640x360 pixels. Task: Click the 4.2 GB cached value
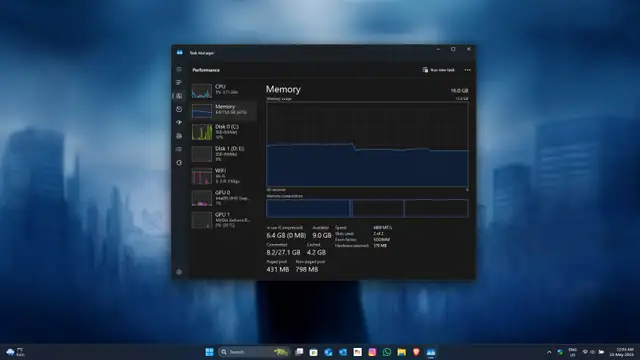click(x=316, y=252)
